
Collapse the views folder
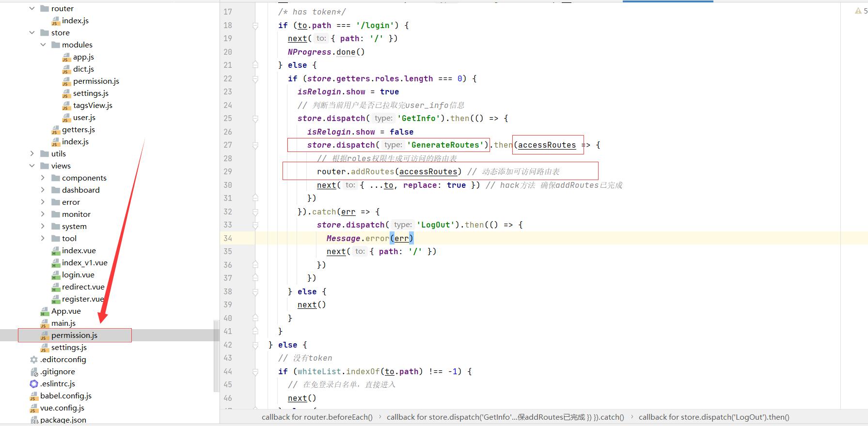tap(32, 166)
